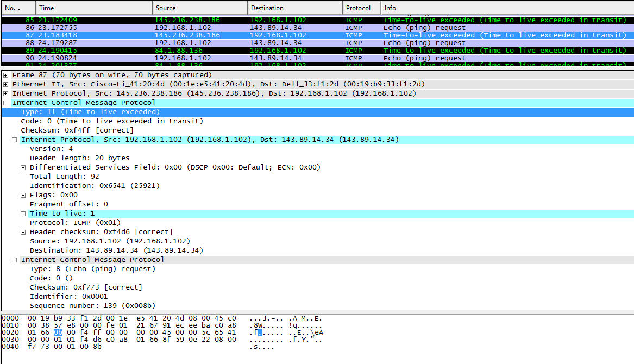The height and width of the screenshot is (364, 634).
Task: Select packet 88 at time 24.179287
Action: 318,43
